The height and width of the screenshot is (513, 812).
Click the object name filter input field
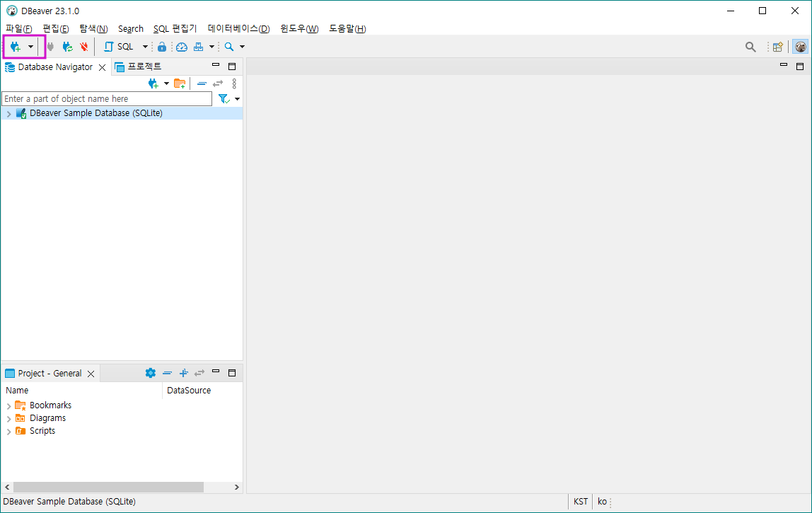click(x=108, y=98)
